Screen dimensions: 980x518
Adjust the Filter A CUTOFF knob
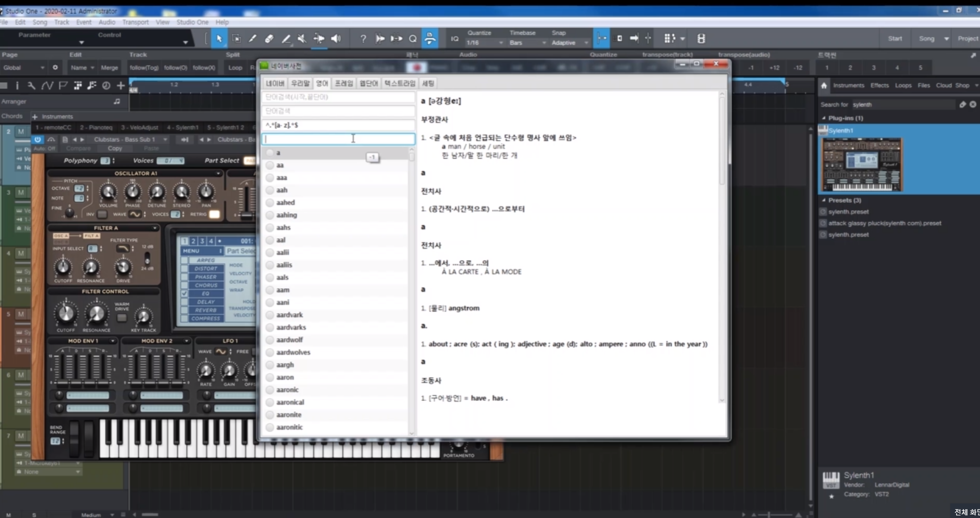[63, 267]
